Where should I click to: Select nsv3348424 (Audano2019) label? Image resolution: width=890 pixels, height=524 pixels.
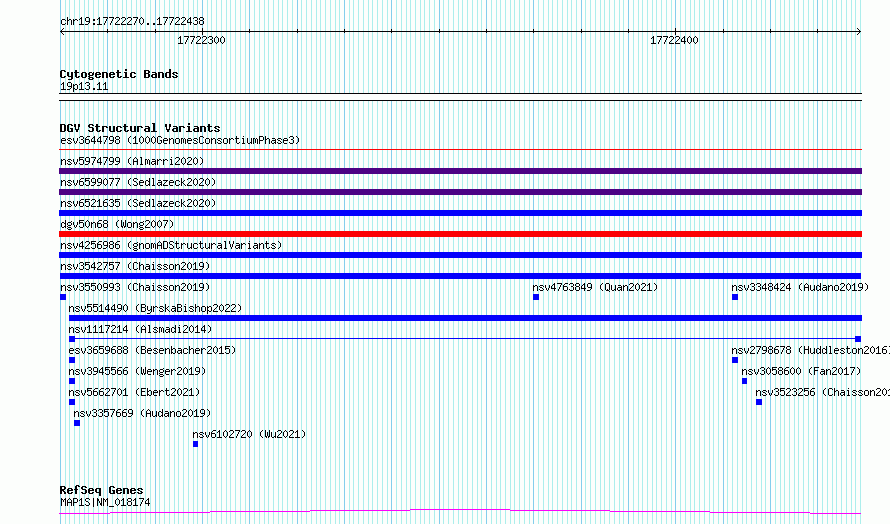pyautogui.click(x=800, y=287)
